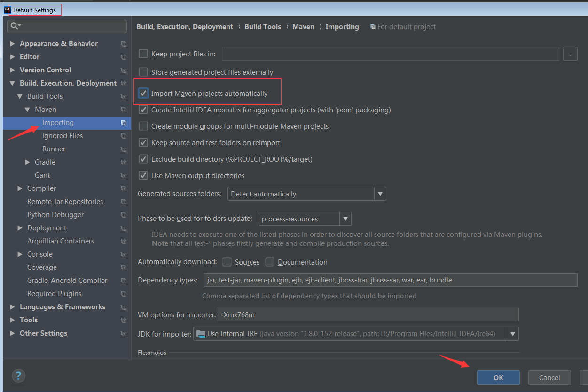Click the project-scope icon beside Build Tools
588x392 pixels.
click(124, 96)
